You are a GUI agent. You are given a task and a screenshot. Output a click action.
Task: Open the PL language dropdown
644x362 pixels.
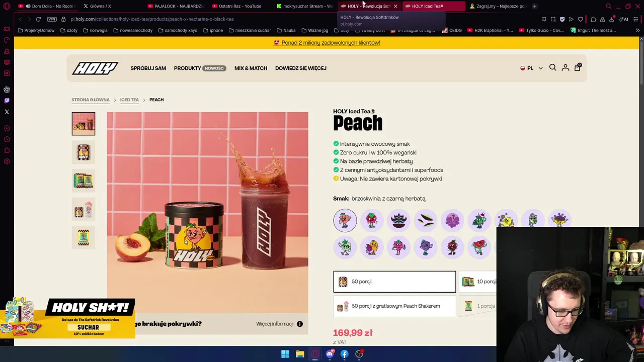[531, 68]
